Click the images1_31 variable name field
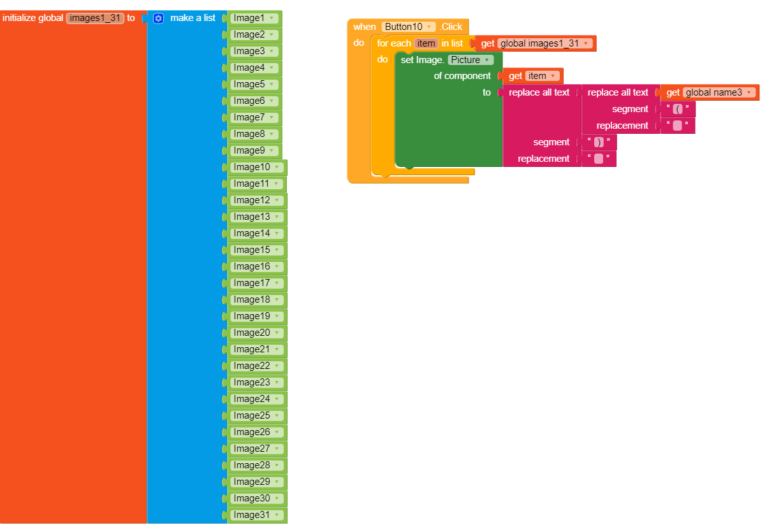This screenshot has width=774, height=532. coord(94,18)
